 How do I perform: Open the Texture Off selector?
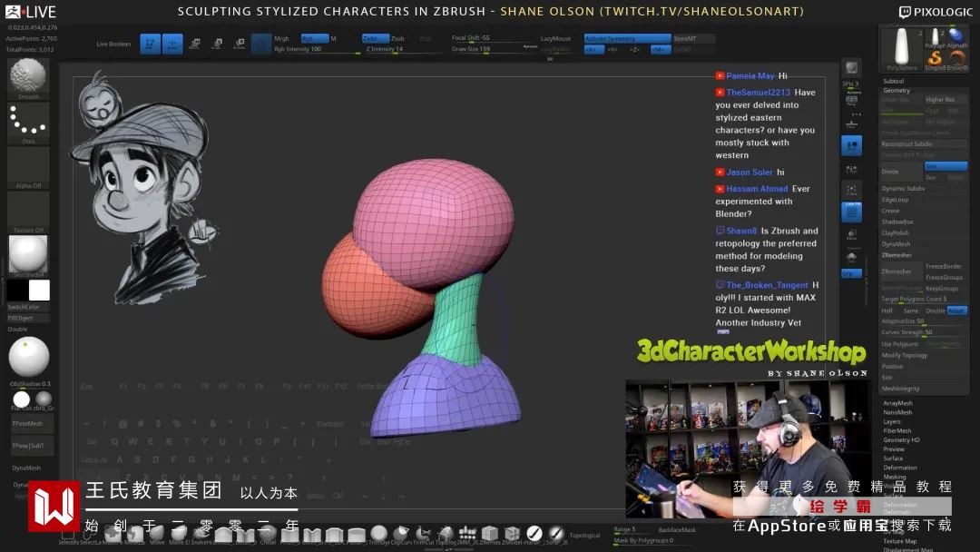[x=28, y=212]
